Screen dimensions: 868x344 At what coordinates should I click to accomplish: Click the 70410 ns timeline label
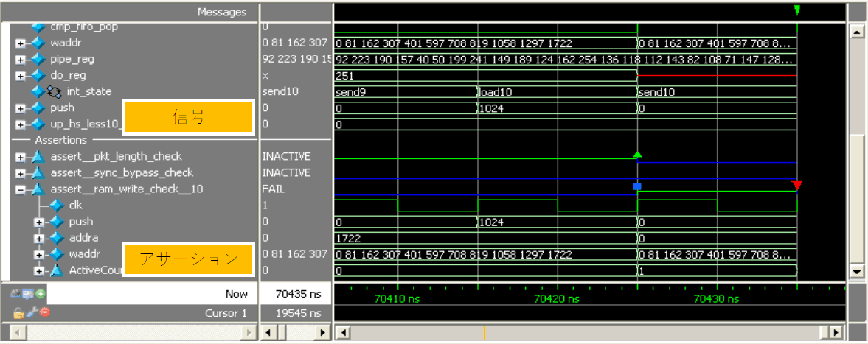[397, 299]
